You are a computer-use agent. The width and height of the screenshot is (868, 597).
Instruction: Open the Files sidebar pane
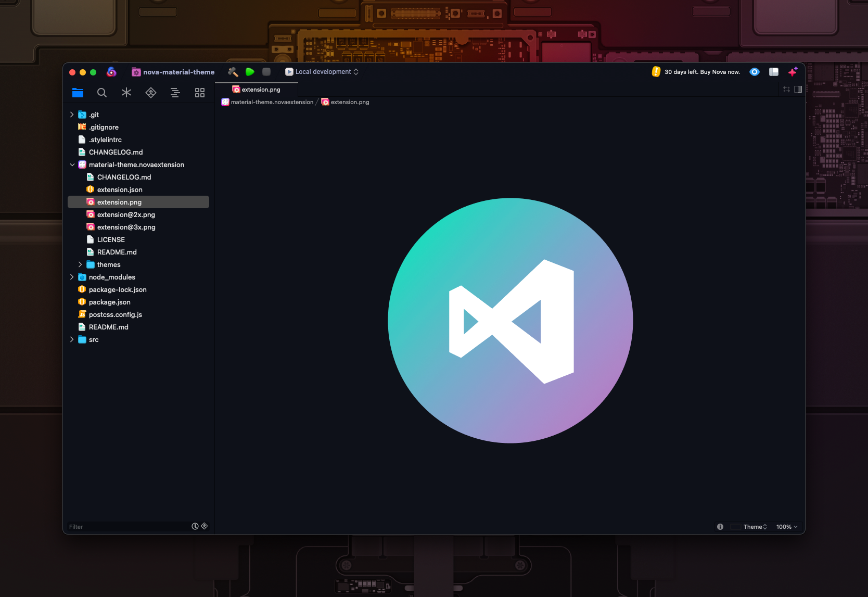[78, 93]
